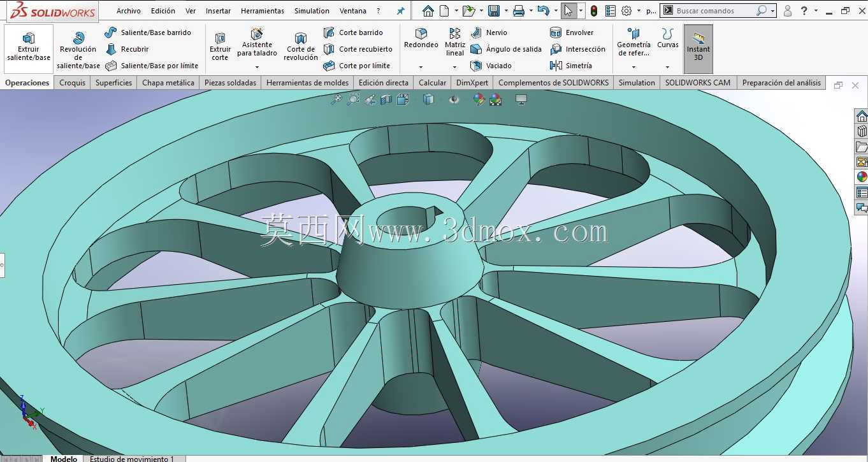Open the Archivo menu

pos(129,11)
